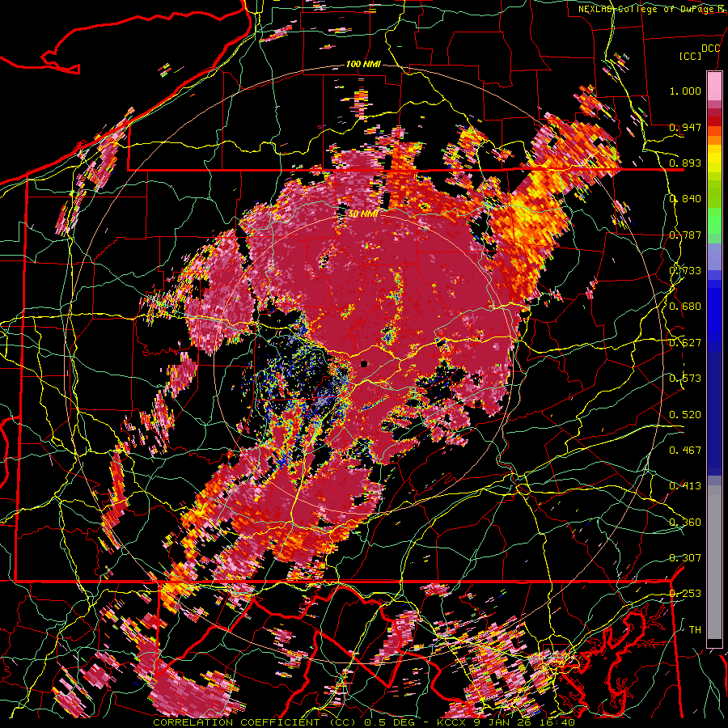This screenshot has width=728, height=728.
Task: Click the 0.520 legend value
Action: pyautogui.click(x=685, y=415)
